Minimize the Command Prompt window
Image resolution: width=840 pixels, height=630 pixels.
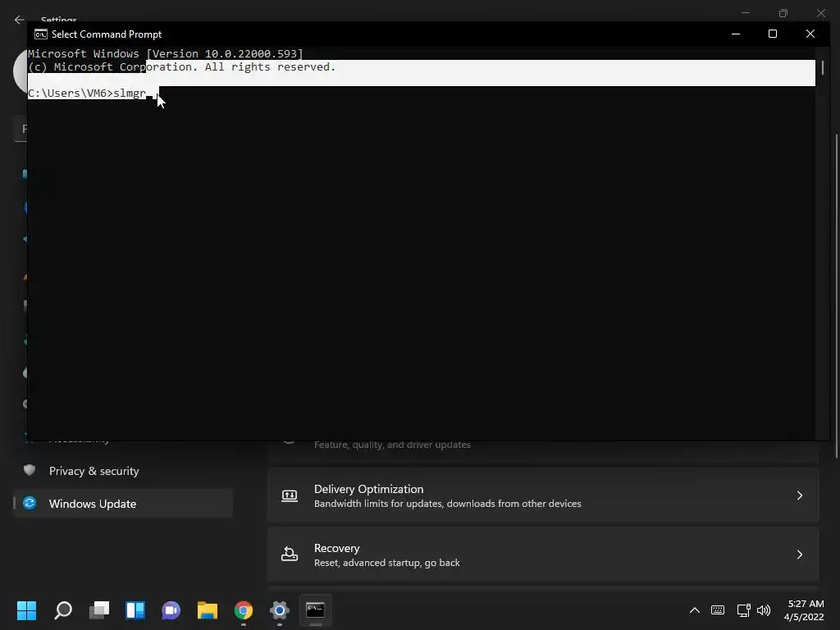tap(736, 34)
